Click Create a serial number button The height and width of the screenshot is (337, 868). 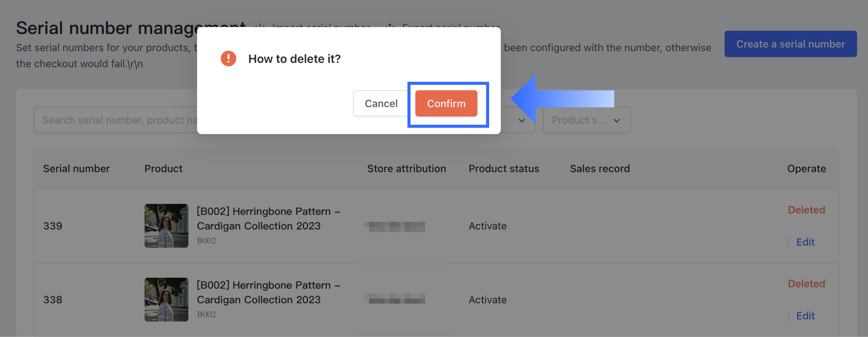tap(790, 44)
